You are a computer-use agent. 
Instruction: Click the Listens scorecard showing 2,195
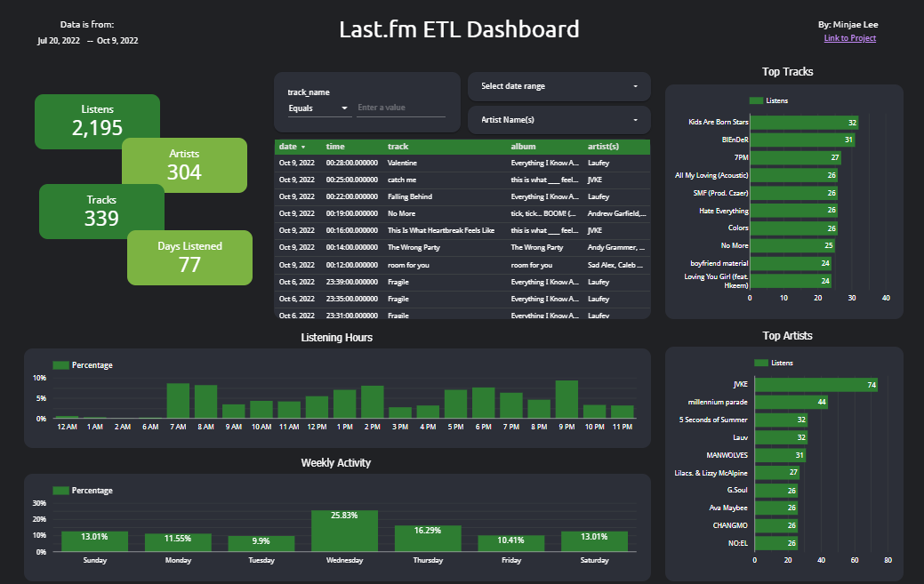click(x=98, y=121)
